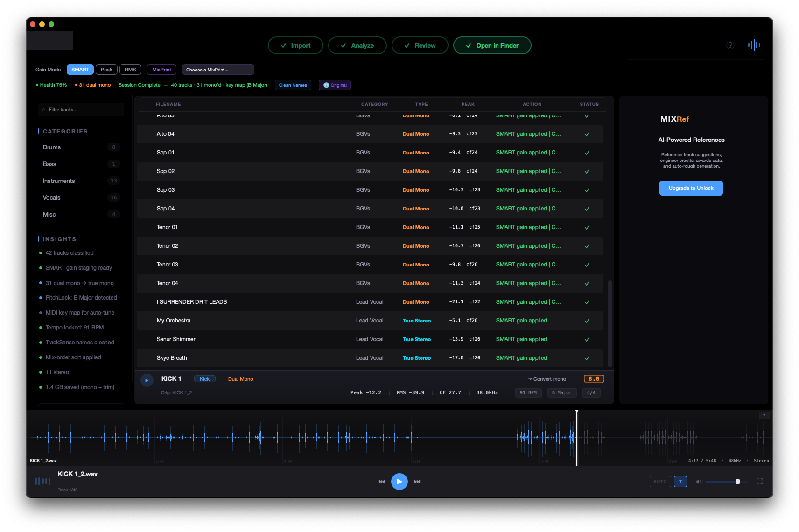Click inside the Filter tracks search field

pyautogui.click(x=81, y=109)
